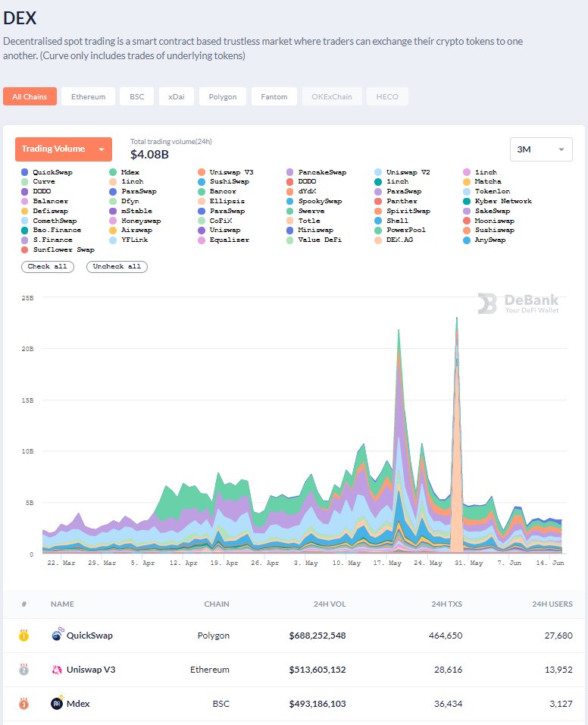The image size is (588, 725).
Task: Click the silver rank 2 medal icon
Action: pyautogui.click(x=24, y=670)
